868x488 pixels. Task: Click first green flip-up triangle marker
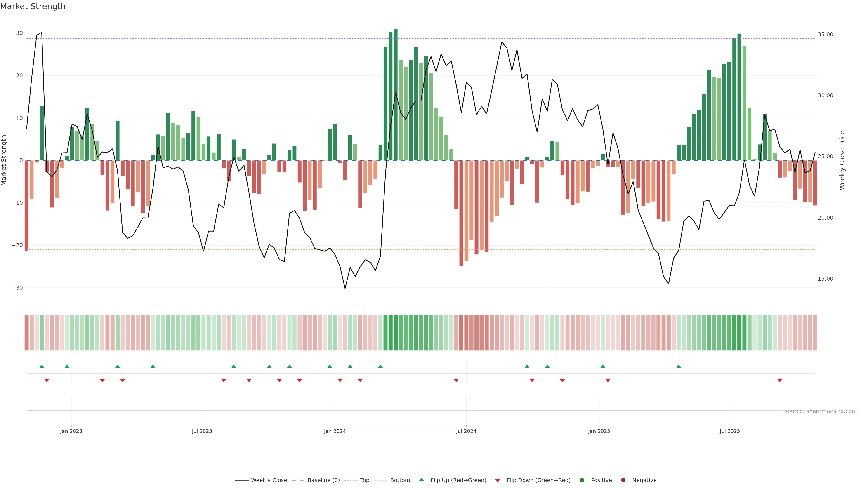(42, 366)
